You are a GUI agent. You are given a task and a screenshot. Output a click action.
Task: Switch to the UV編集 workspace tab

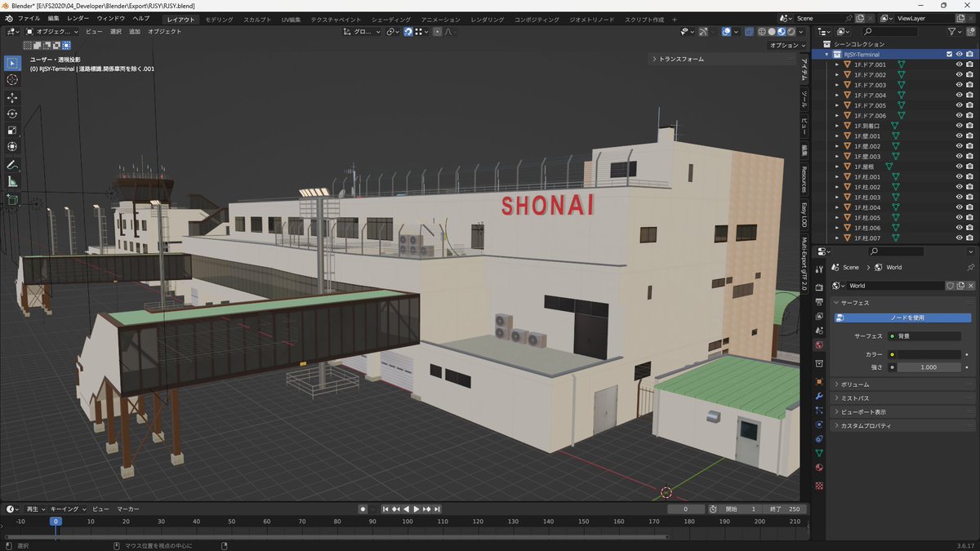click(291, 18)
